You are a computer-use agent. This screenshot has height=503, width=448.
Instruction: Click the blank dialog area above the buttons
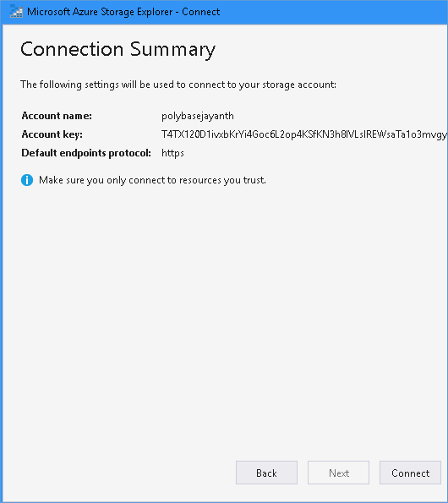point(224,320)
